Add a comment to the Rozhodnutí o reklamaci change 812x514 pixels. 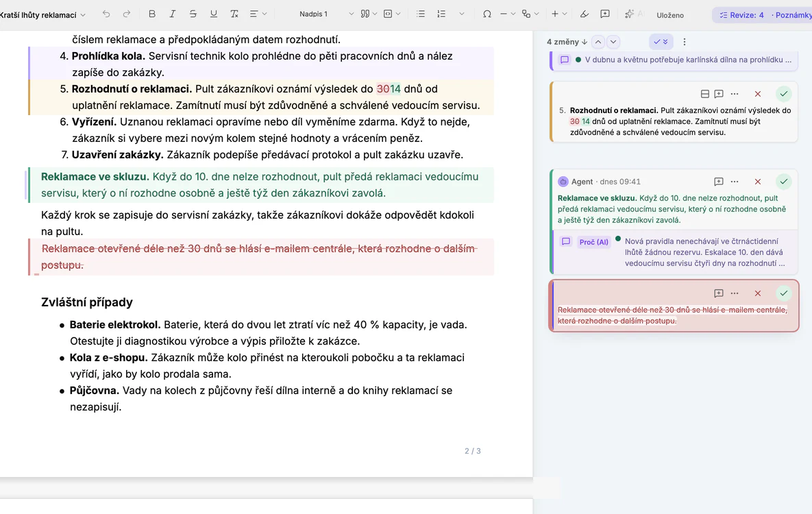[x=719, y=94]
